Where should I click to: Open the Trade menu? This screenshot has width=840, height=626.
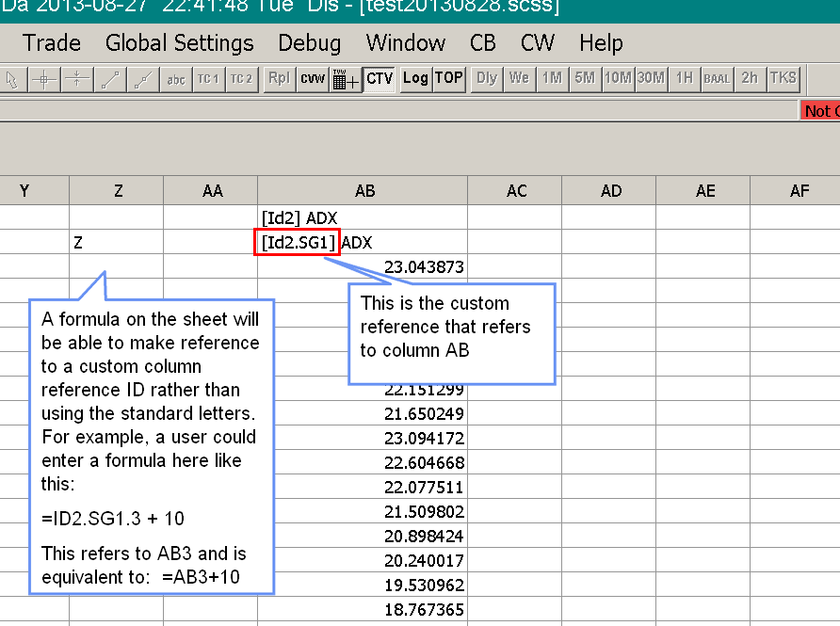pos(52,43)
